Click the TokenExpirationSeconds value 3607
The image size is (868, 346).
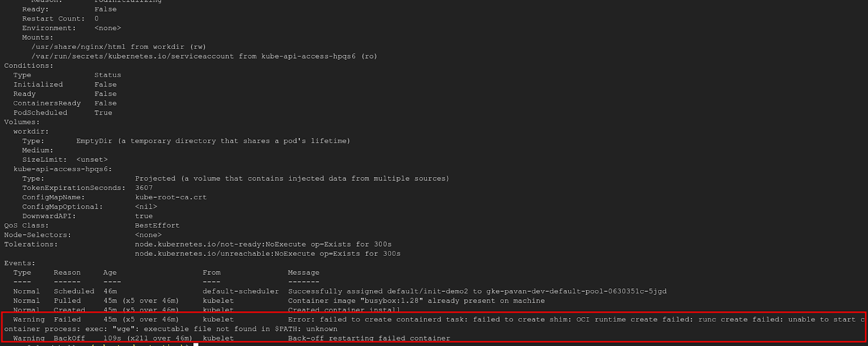pos(144,187)
